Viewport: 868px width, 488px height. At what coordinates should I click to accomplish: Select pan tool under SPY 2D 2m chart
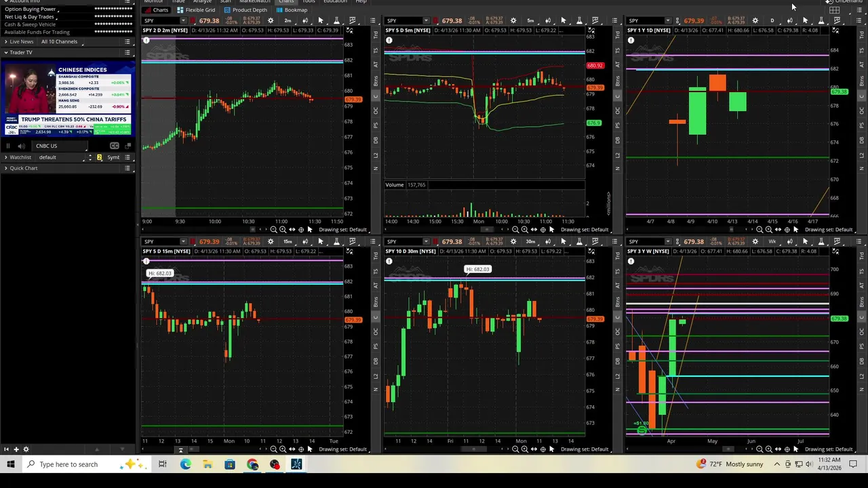coord(292,230)
